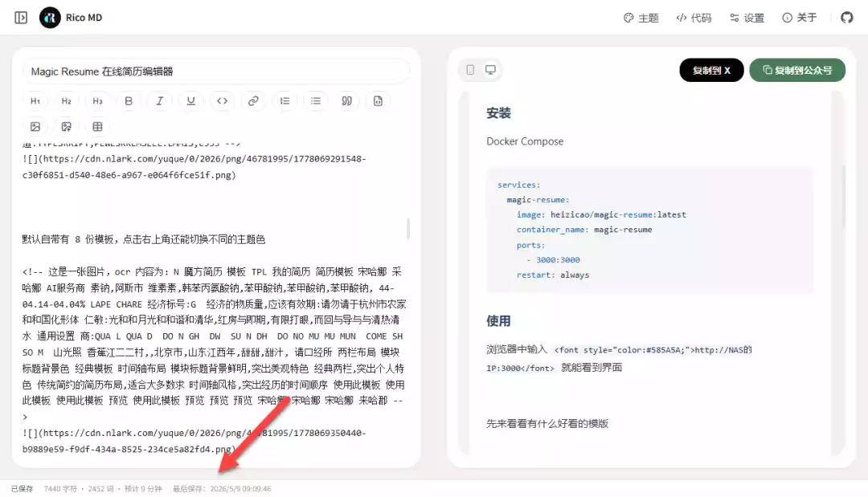This screenshot has width=868, height=497.
Task: Edit the title field Magic Resume
Action: (x=216, y=71)
